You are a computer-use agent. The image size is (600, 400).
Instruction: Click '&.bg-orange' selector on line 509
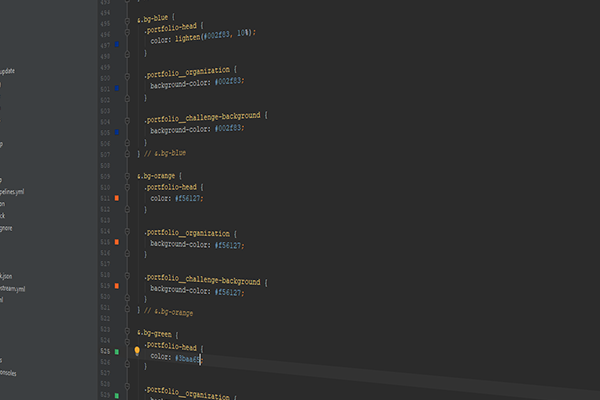coord(156,176)
